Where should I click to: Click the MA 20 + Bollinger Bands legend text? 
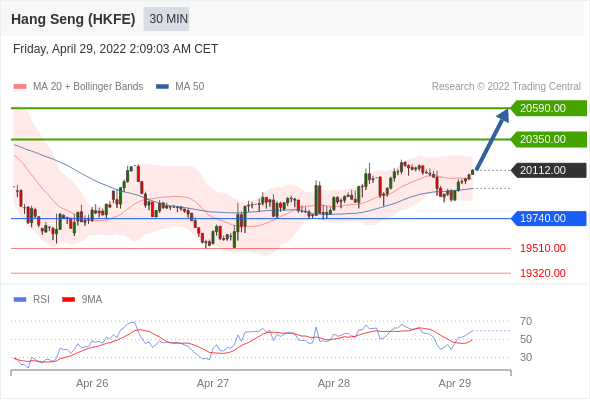[88, 87]
